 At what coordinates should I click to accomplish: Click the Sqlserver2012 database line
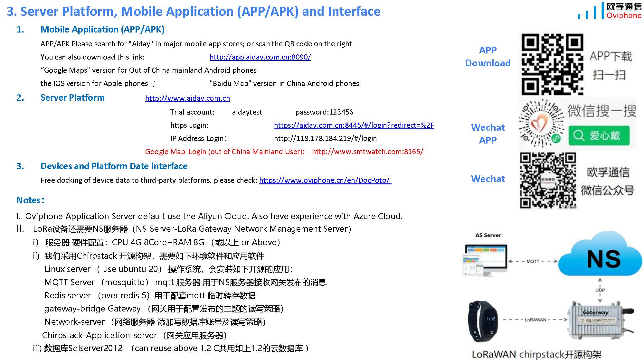[171, 348]
